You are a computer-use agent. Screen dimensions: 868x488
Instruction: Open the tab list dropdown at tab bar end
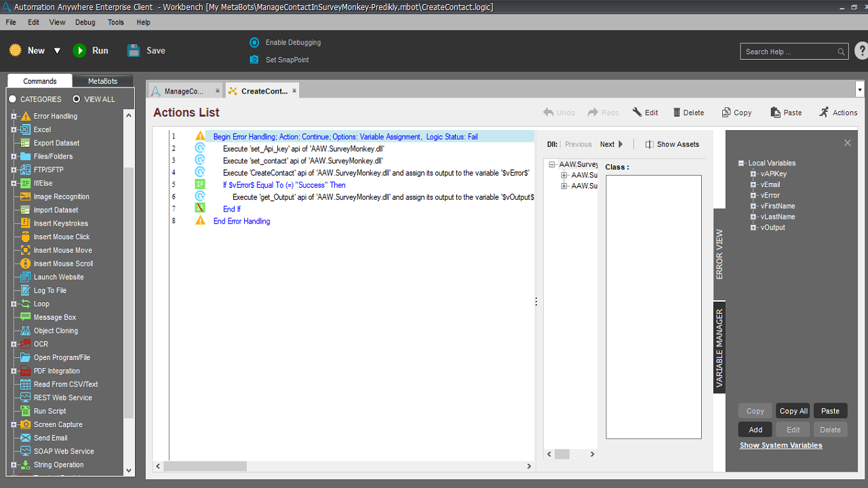tap(860, 89)
